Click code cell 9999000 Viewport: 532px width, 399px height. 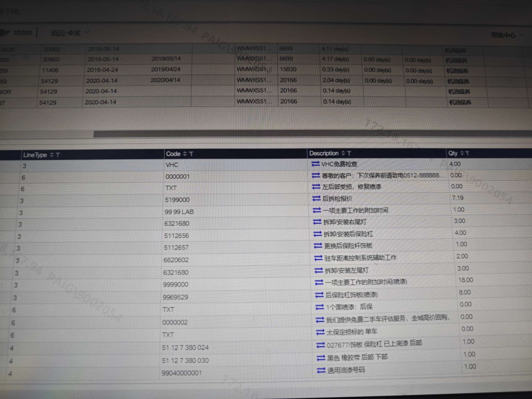tap(175, 285)
